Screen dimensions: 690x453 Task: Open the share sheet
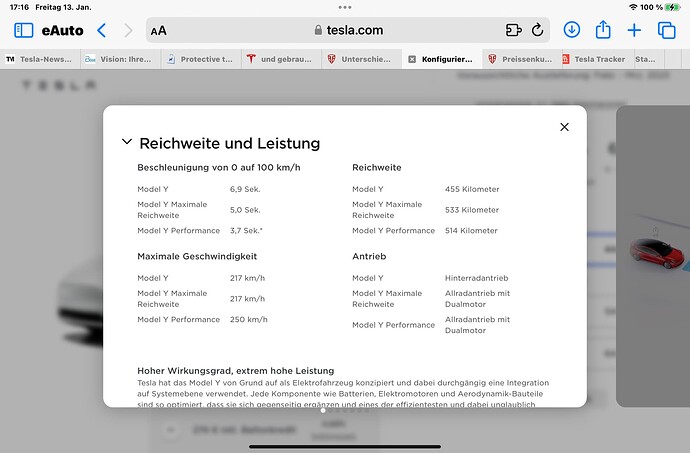603,29
